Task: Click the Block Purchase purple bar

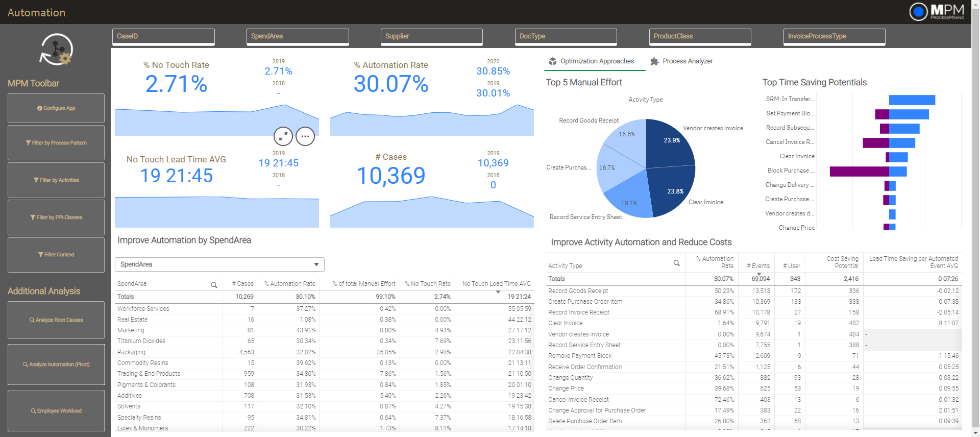Action: [x=859, y=172]
